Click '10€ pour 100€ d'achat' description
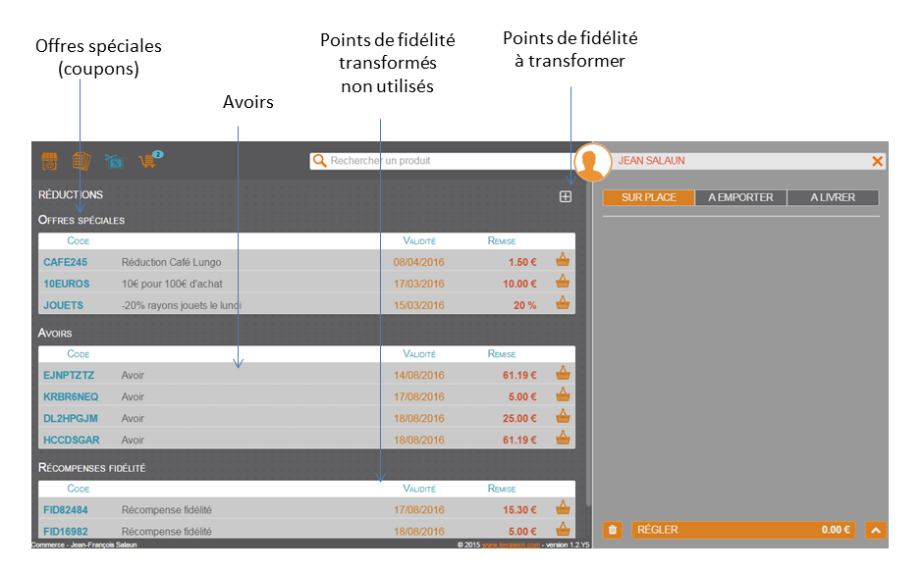Image resolution: width=924 pixels, height=574 pixels. pyautogui.click(x=172, y=284)
